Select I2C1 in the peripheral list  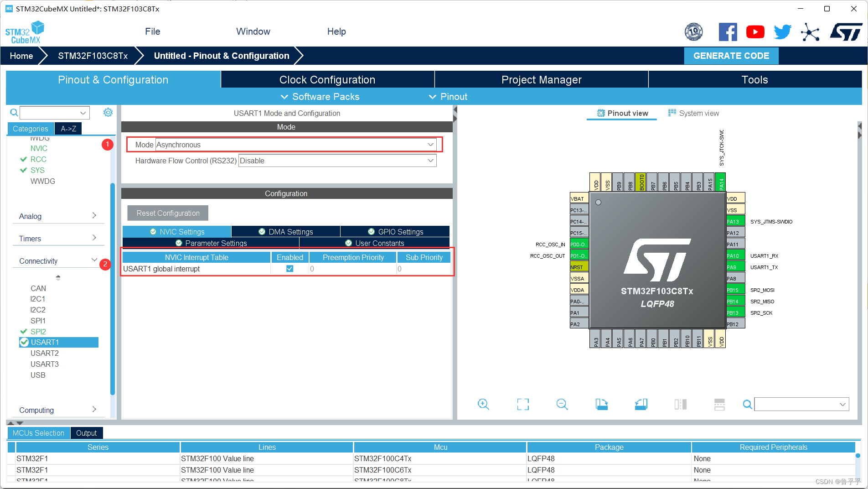(x=38, y=299)
